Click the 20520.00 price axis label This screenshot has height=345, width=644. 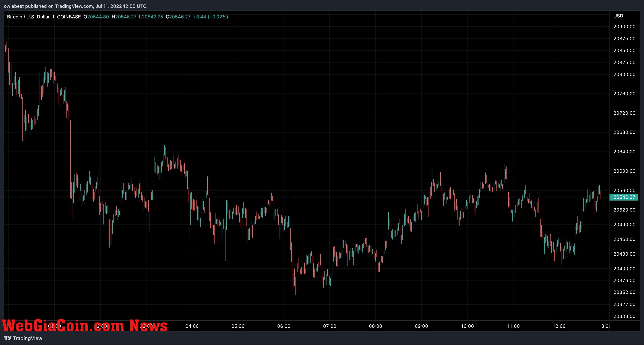pos(624,210)
